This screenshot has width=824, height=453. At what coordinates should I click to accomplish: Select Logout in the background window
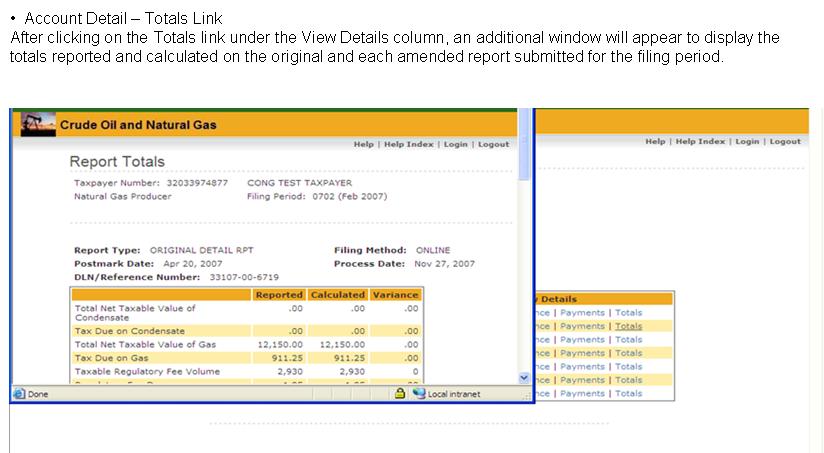[x=785, y=142]
